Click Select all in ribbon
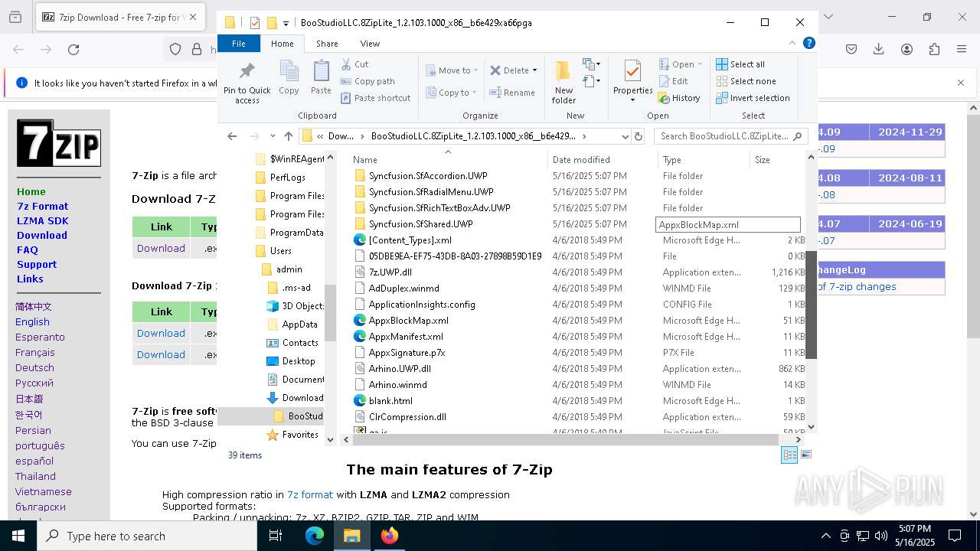This screenshot has width=980, height=551. (x=740, y=64)
